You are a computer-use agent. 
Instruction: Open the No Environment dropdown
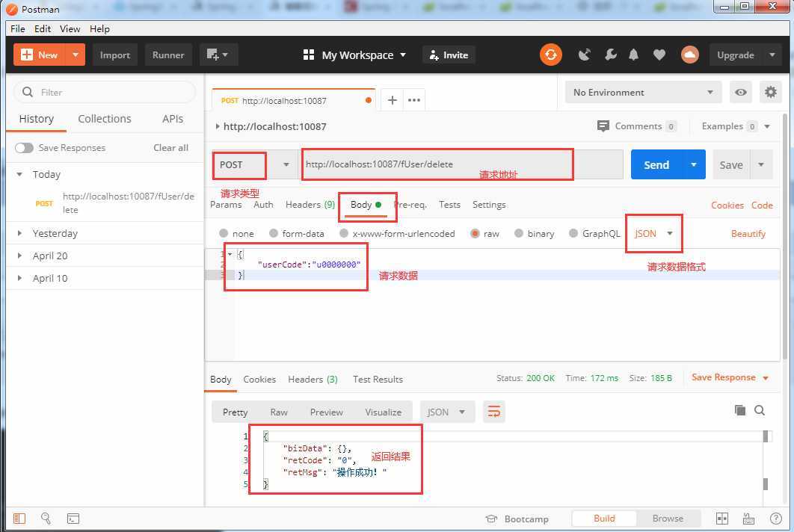[x=643, y=92]
